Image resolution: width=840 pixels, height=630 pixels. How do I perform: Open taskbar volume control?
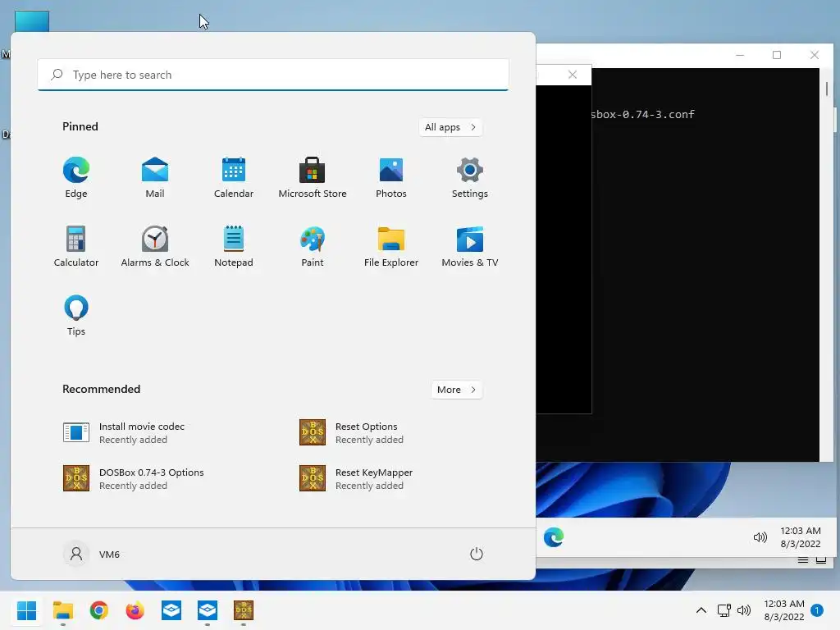coord(744,610)
